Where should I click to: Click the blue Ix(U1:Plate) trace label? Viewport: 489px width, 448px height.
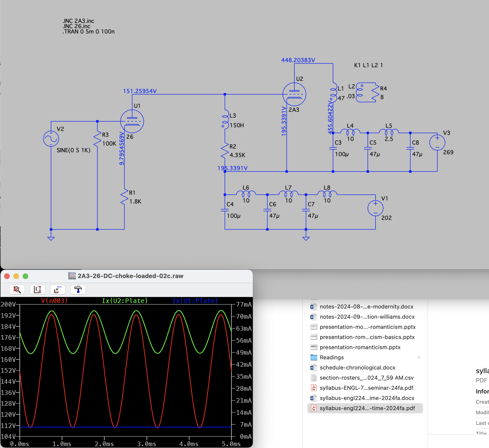pyautogui.click(x=195, y=301)
